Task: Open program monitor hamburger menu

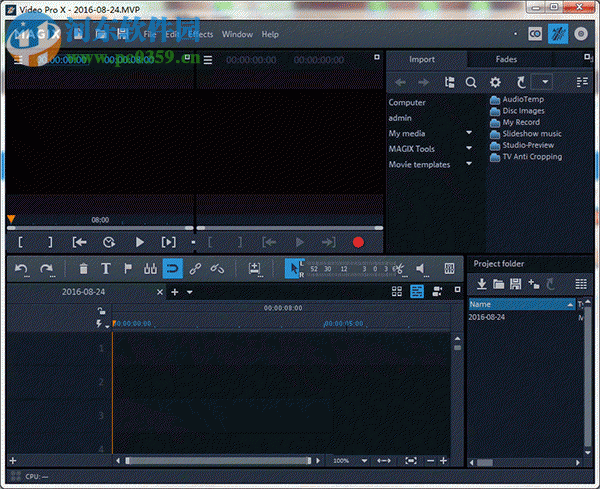Action: click(x=208, y=60)
